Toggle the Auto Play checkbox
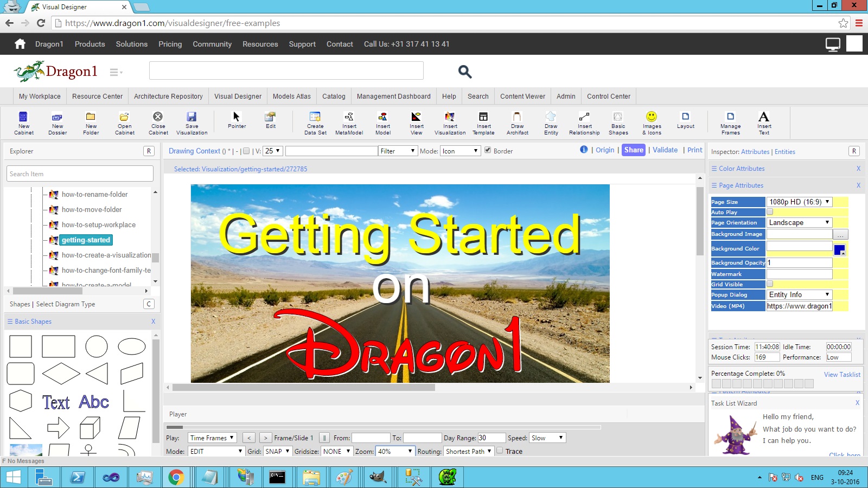The height and width of the screenshot is (488, 868). tap(770, 212)
